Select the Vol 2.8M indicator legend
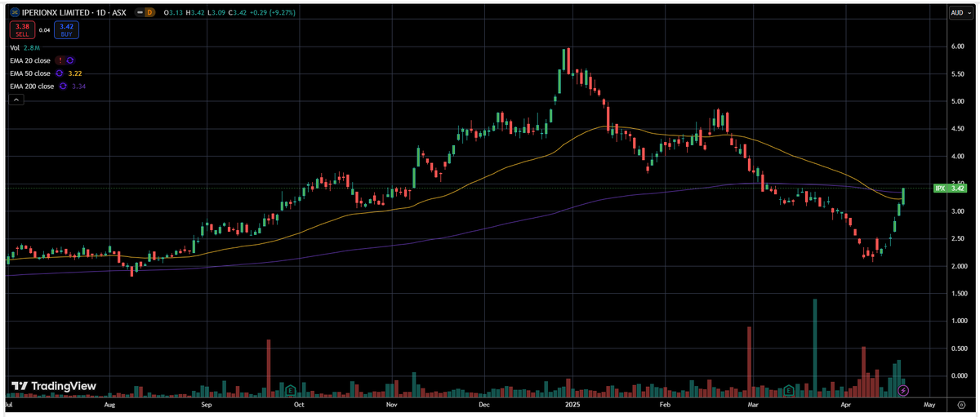Screen dimensions: 980x417 (x=24, y=48)
